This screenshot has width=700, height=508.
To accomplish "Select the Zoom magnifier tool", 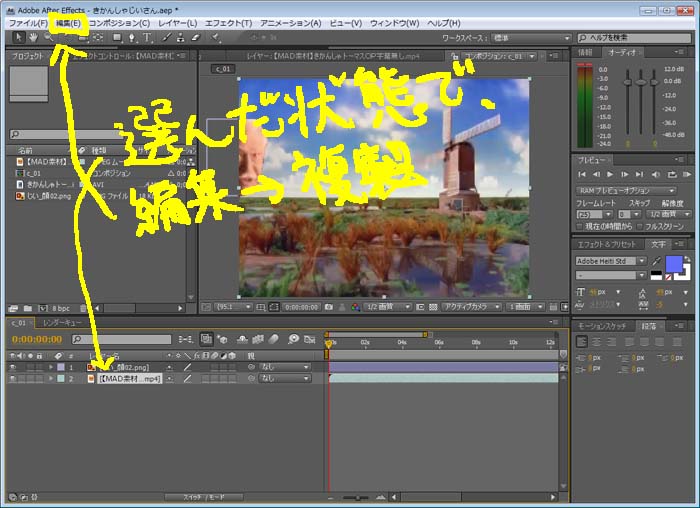I will pyautogui.click(x=48, y=37).
